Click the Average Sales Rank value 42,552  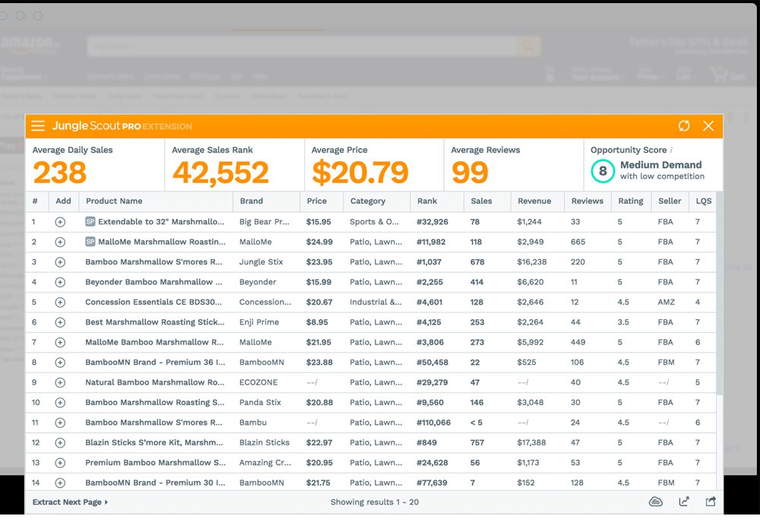220,173
